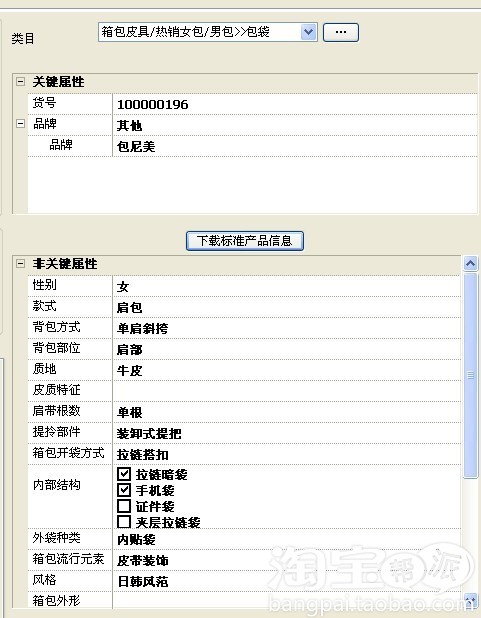
Task: Collapse the 非关键属性 section
Action: [20, 263]
